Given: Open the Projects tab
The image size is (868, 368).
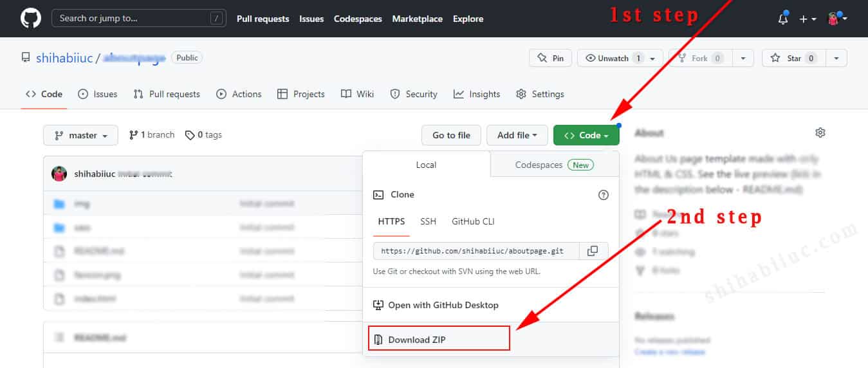Looking at the screenshot, I should click(x=300, y=94).
